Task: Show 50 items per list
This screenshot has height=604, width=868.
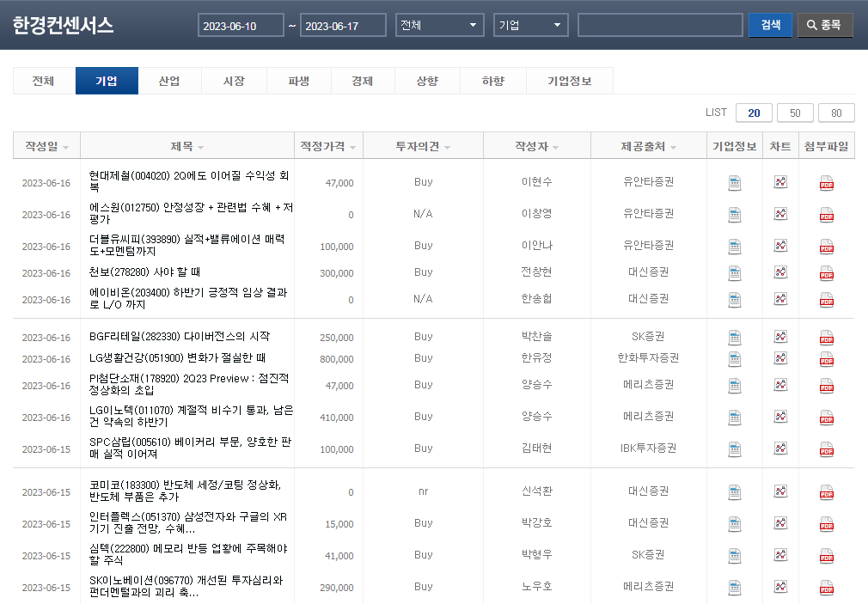Action: click(x=795, y=113)
